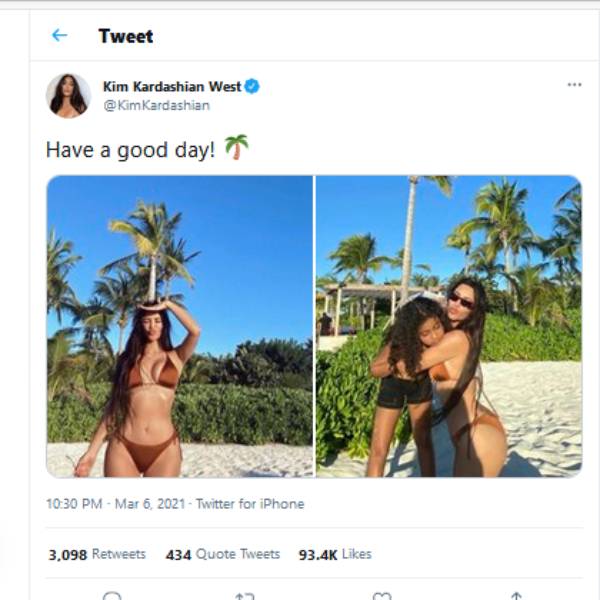View the left beach photo
The width and height of the screenshot is (600, 600).
click(x=180, y=326)
